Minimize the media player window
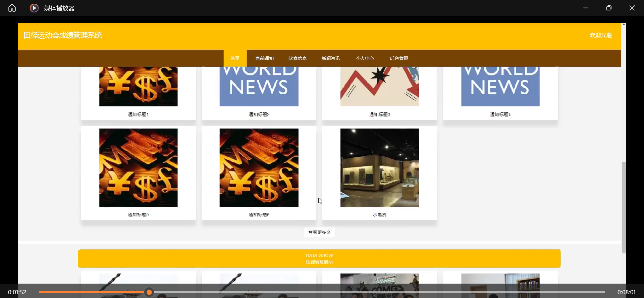Viewport: 644px width, 298px height. pos(586,8)
